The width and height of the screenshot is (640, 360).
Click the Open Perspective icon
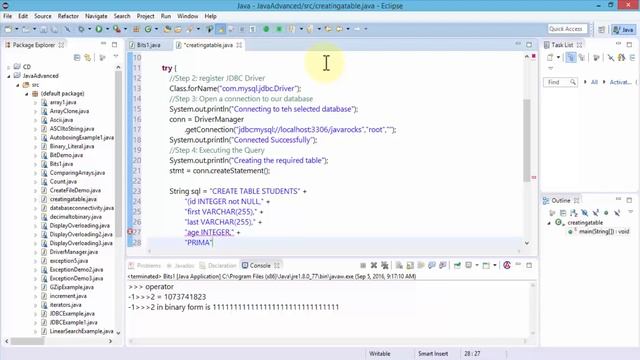[x=602, y=29]
